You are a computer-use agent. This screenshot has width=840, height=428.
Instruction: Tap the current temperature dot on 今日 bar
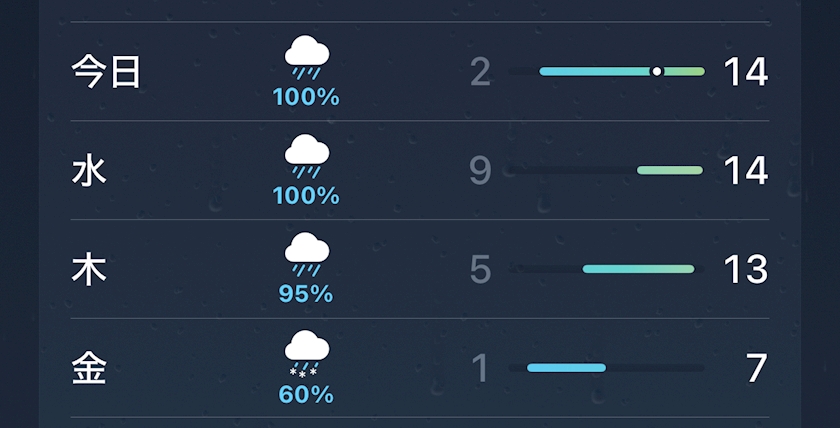click(x=657, y=72)
